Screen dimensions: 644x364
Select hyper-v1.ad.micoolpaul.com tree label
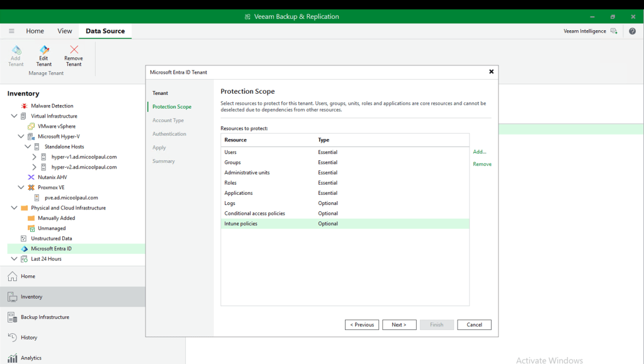pos(84,157)
